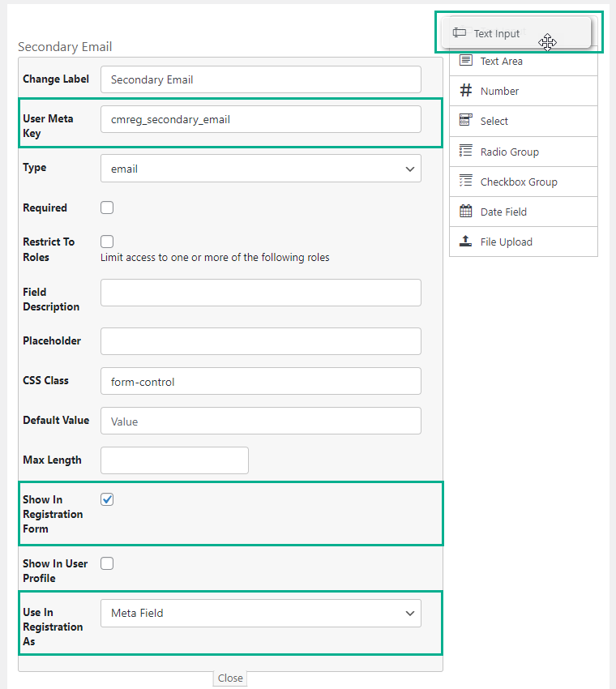The image size is (616, 689).
Task: Click the Text Area field icon
Action: pos(464,60)
